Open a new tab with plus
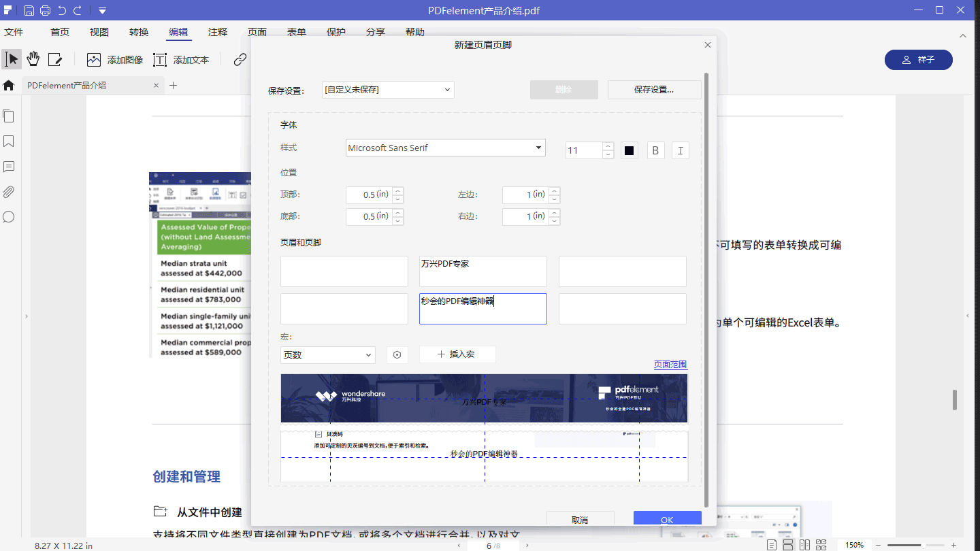Screen dimensions: 980x551 coord(173,85)
